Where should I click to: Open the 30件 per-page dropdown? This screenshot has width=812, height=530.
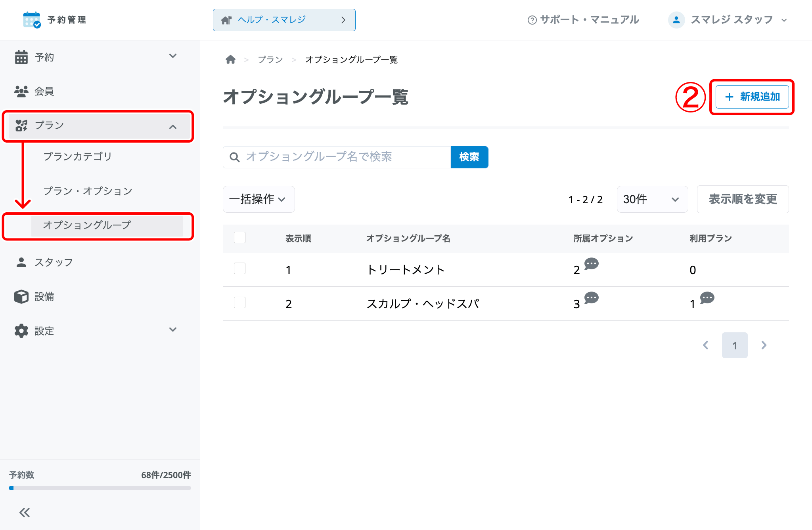click(x=652, y=199)
